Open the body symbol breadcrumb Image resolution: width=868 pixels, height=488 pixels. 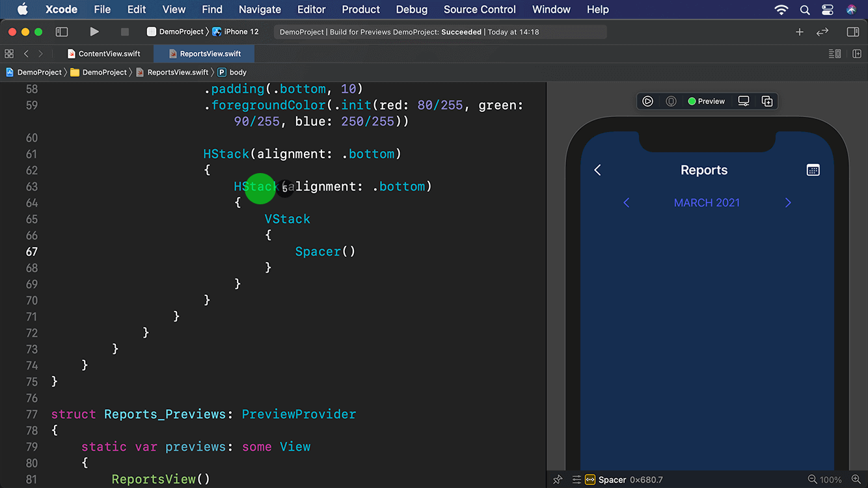click(x=232, y=72)
